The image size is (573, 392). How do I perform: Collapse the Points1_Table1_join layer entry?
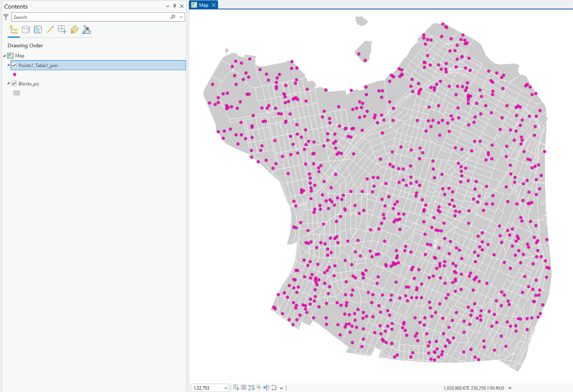[8, 65]
